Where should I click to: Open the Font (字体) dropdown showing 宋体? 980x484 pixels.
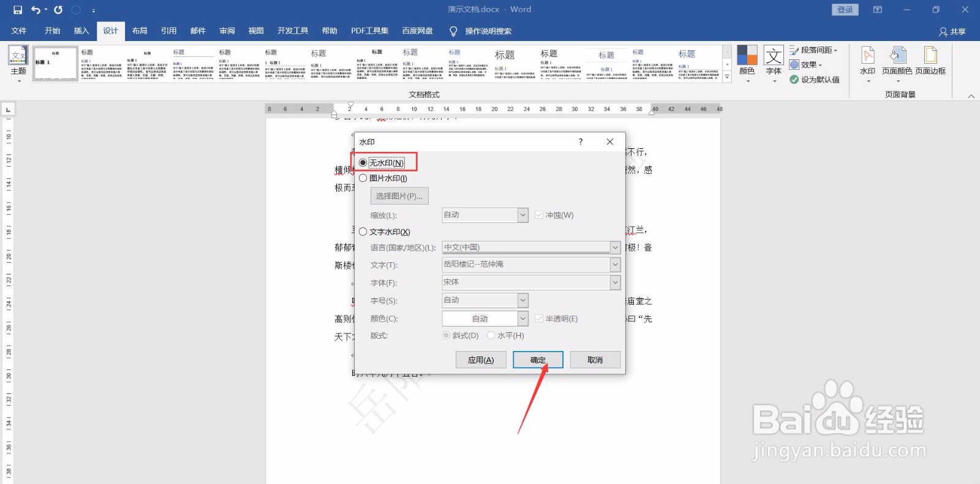click(x=615, y=282)
